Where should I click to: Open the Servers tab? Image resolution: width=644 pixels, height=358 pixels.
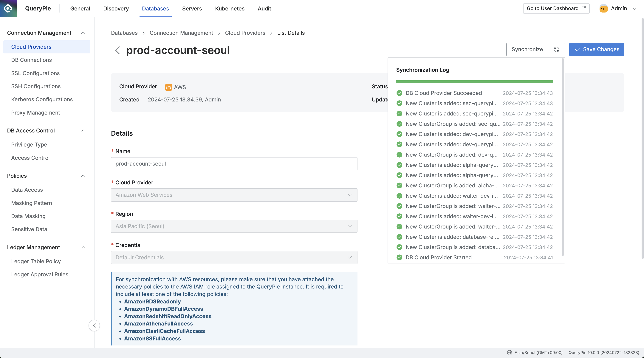pyautogui.click(x=192, y=9)
